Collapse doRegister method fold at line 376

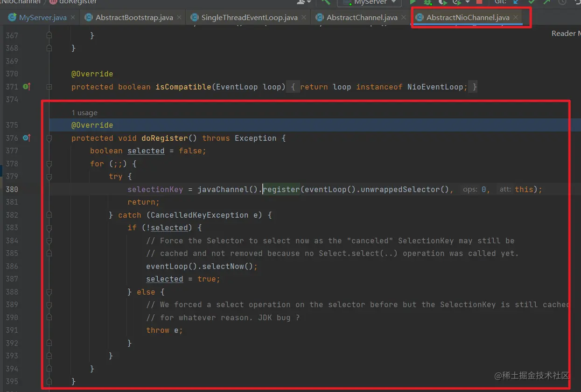pyautogui.click(x=49, y=138)
